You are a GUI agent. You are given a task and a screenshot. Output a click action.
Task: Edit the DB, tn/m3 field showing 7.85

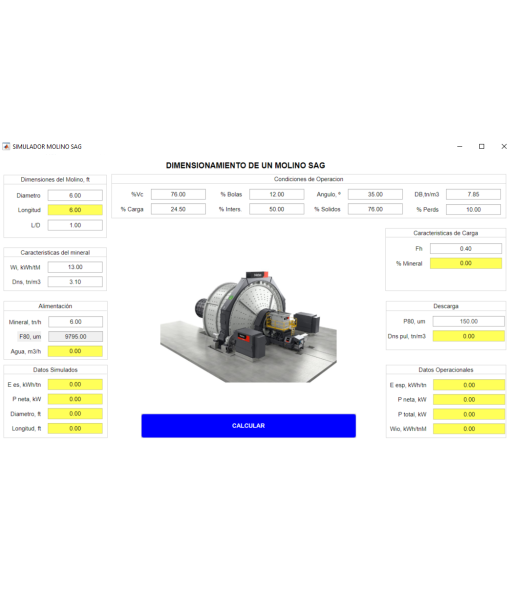tap(473, 194)
